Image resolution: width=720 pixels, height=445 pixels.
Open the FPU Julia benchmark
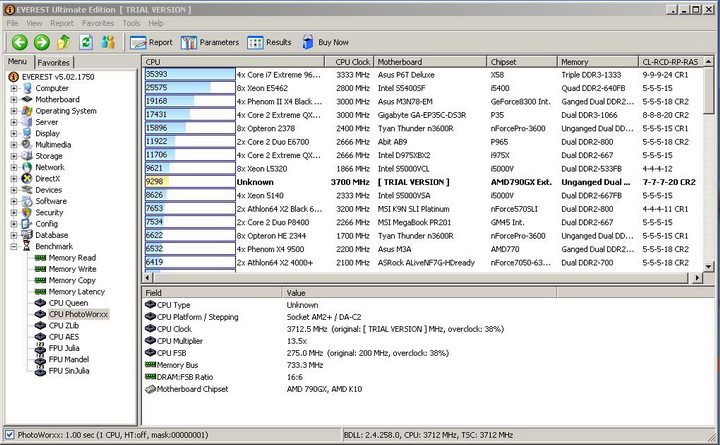[x=64, y=348]
